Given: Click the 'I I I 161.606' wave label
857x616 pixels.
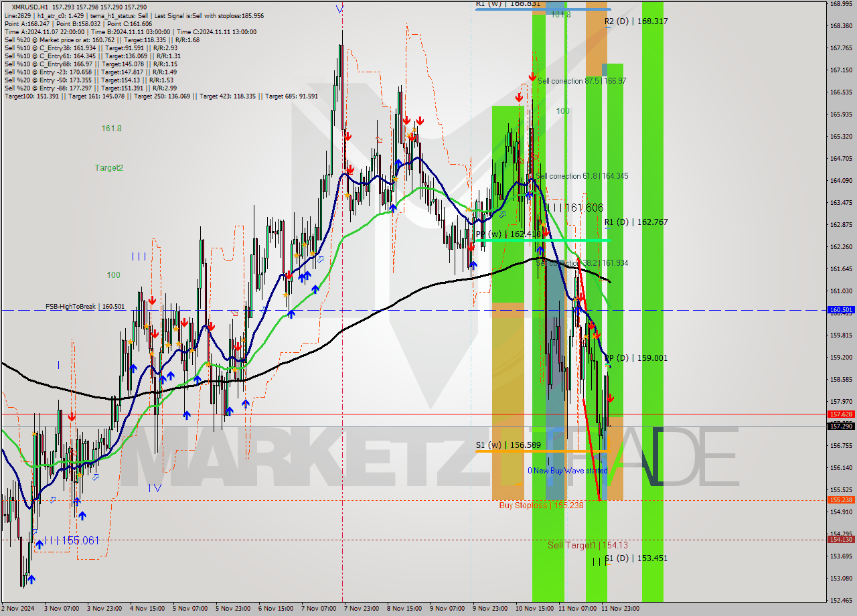Looking at the screenshot, I should click(576, 208).
